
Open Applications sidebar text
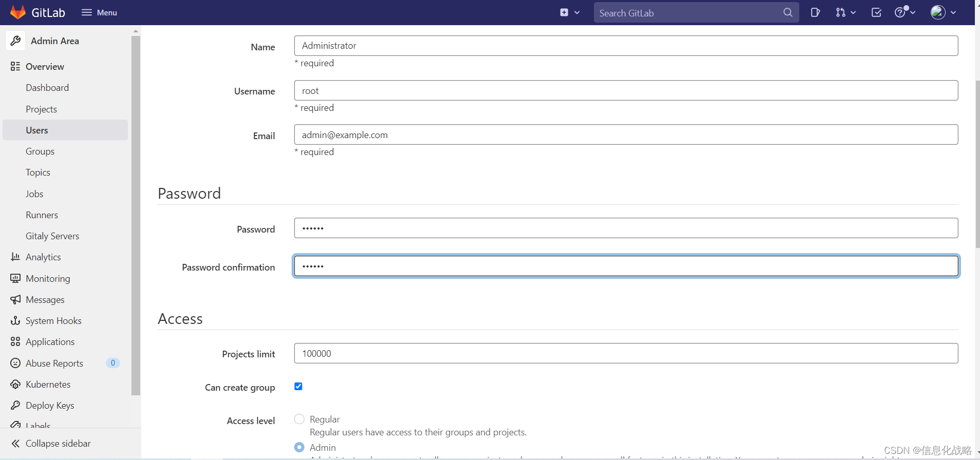click(x=50, y=342)
